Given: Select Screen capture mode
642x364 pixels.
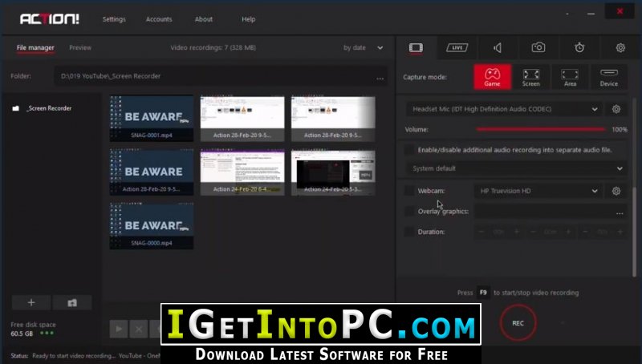Looking at the screenshot, I should [531, 77].
